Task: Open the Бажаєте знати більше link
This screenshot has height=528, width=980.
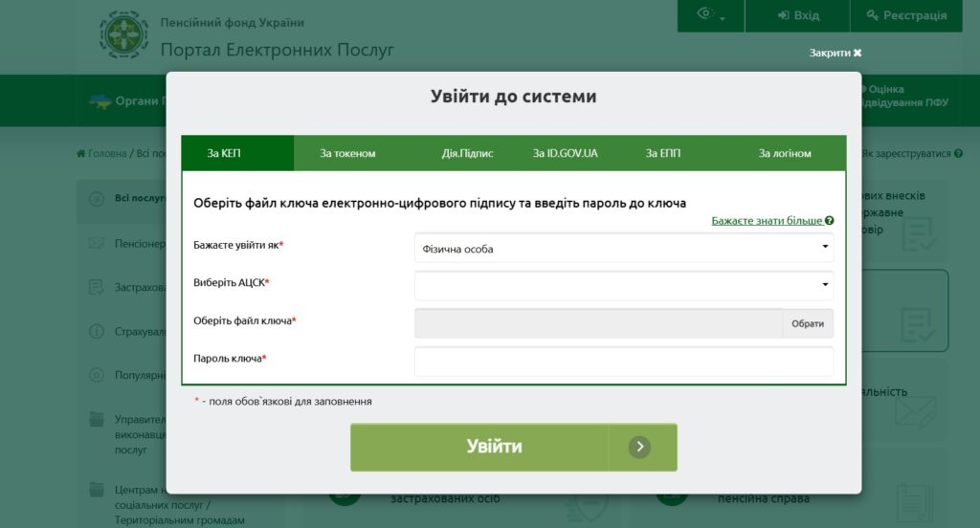Action: coord(767,221)
